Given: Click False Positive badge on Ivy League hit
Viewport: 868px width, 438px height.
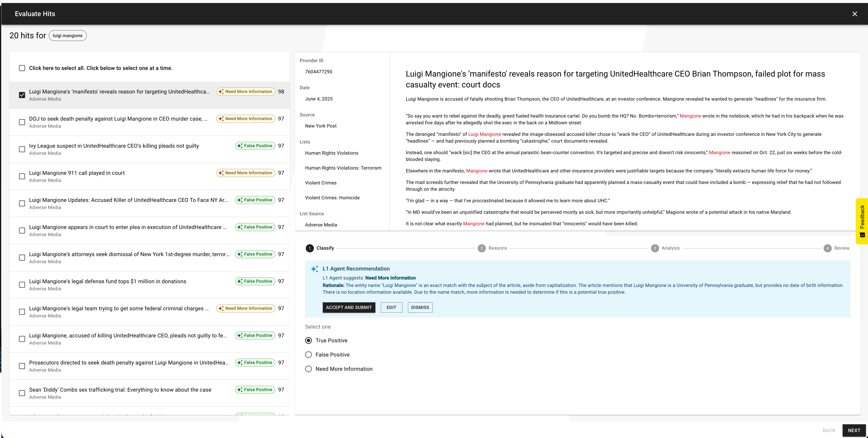Looking at the screenshot, I should (x=255, y=146).
